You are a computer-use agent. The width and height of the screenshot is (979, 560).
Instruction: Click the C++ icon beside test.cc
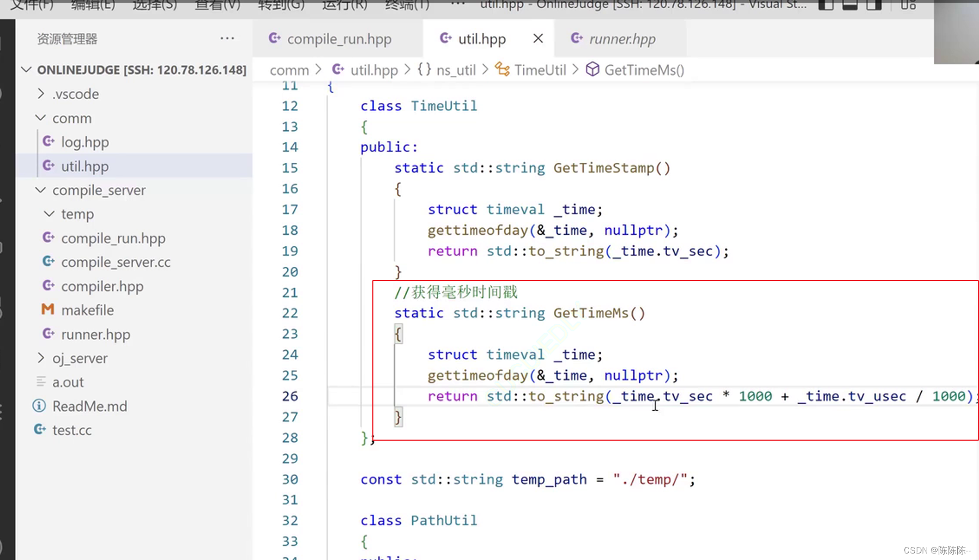tap(40, 429)
